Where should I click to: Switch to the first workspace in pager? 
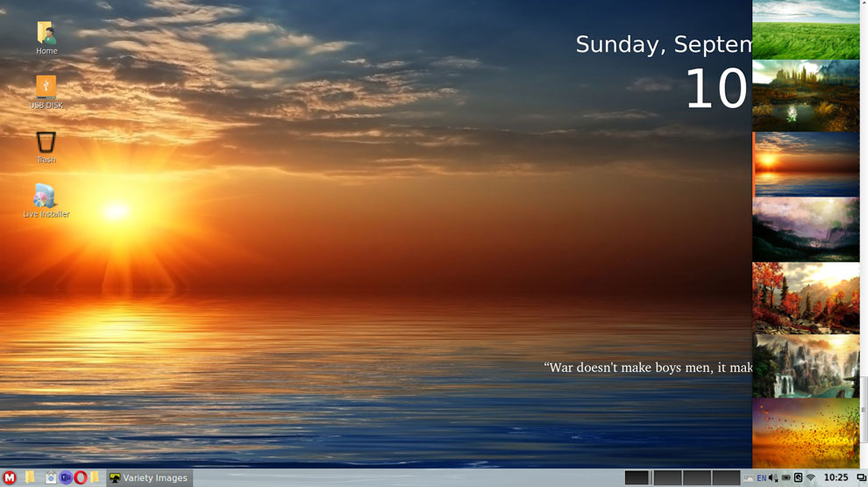[637, 477]
